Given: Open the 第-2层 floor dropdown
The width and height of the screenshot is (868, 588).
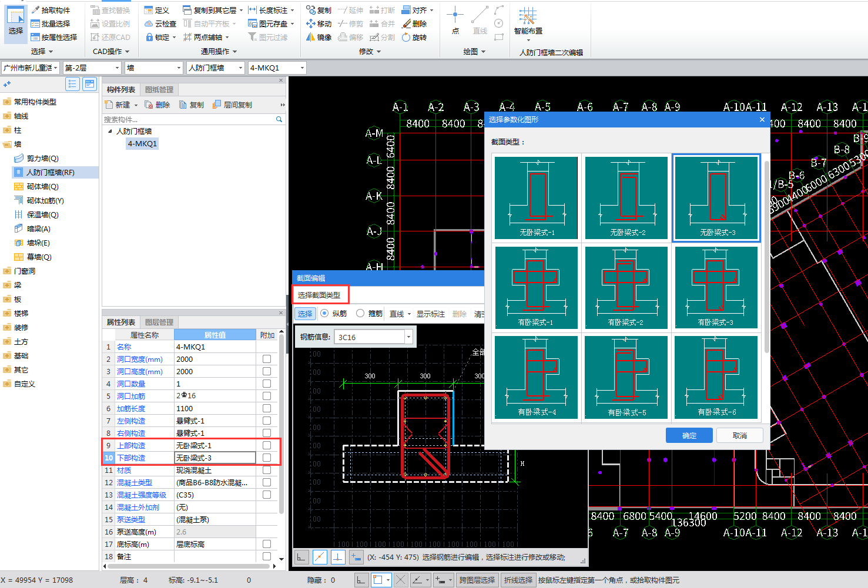Looking at the screenshot, I should [117, 68].
